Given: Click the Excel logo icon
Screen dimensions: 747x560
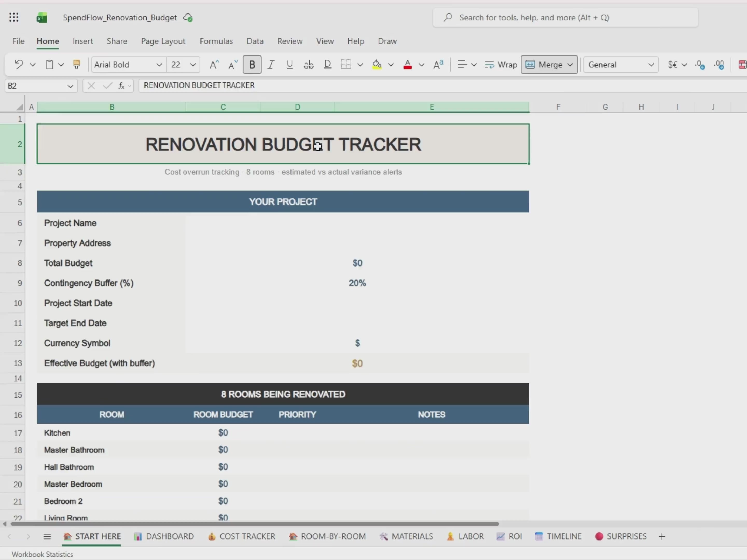Looking at the screenshot, I should point(42,18).
